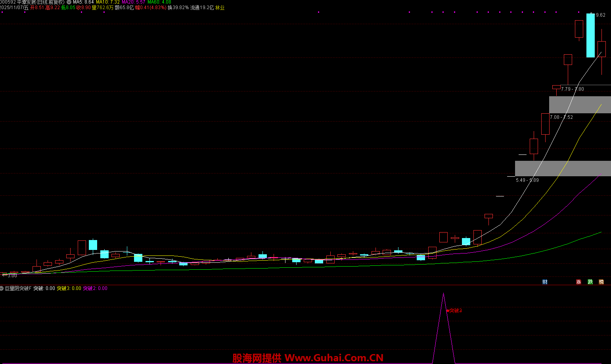Expand the main chart dropdown next to 日线 前复权
The image size is (611, 364).
(69, 2)
